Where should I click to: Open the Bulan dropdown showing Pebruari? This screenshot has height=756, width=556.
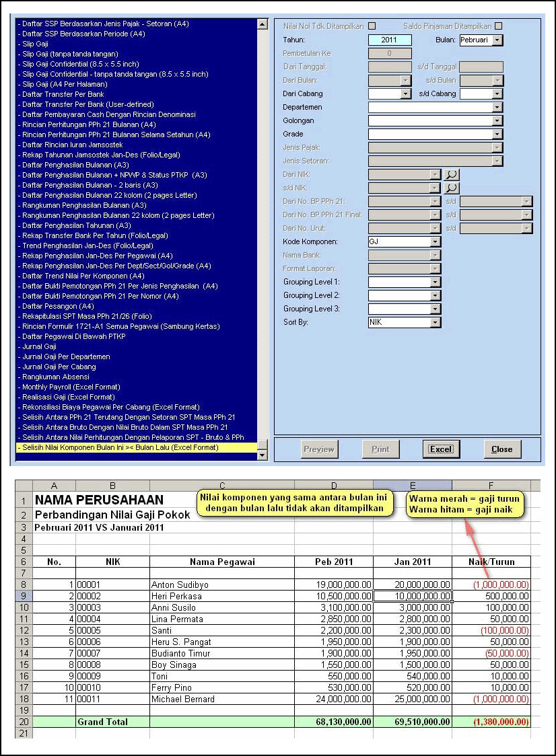(x=497, y=40)
